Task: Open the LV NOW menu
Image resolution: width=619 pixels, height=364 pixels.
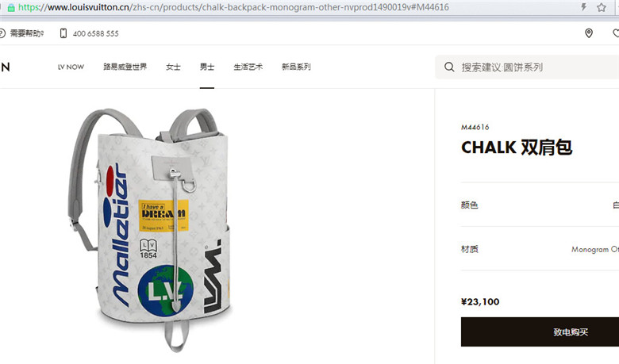Action: tap(71, 67)
